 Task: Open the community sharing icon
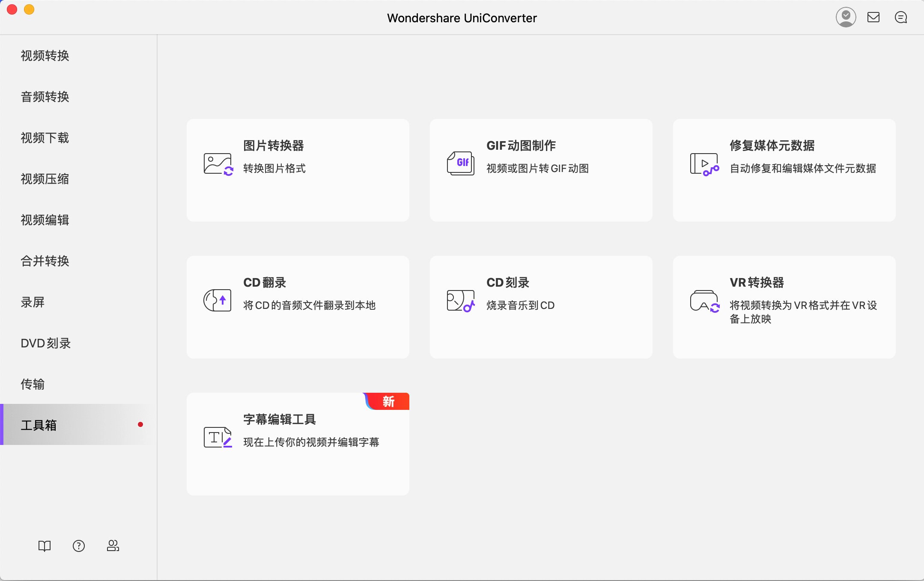pyautogui.click(x=113, y=546)
